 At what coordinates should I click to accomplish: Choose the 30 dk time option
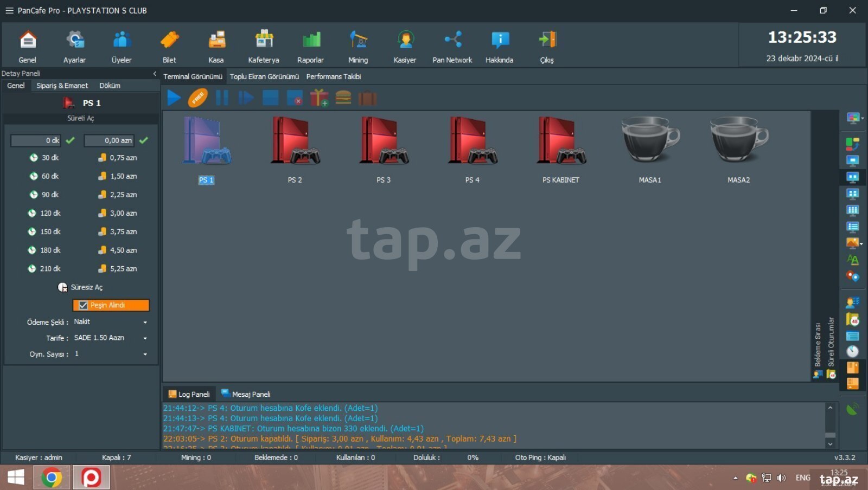(44, 158)
